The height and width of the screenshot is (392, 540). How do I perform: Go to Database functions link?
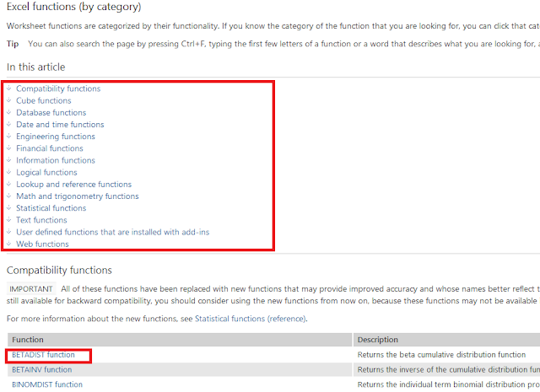click(x=51, y=112)
